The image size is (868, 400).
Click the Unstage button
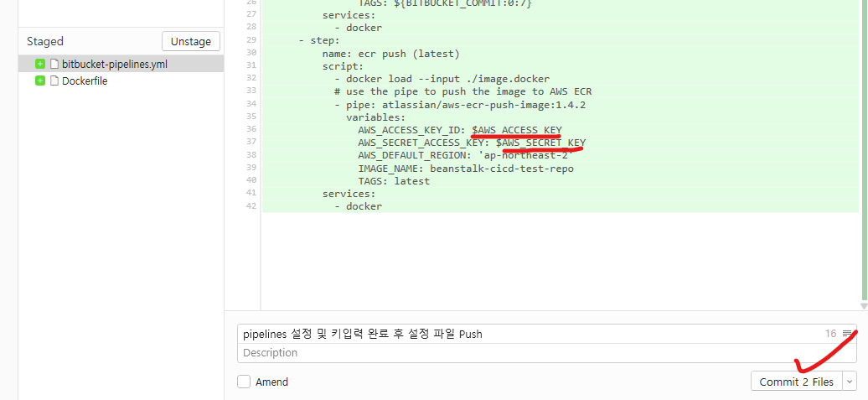pos(191,42)
